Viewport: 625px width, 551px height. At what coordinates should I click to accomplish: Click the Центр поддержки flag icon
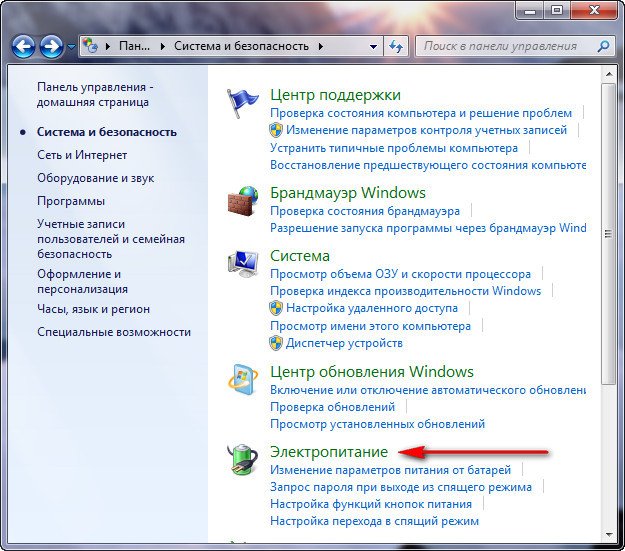[x=242, y=103]
